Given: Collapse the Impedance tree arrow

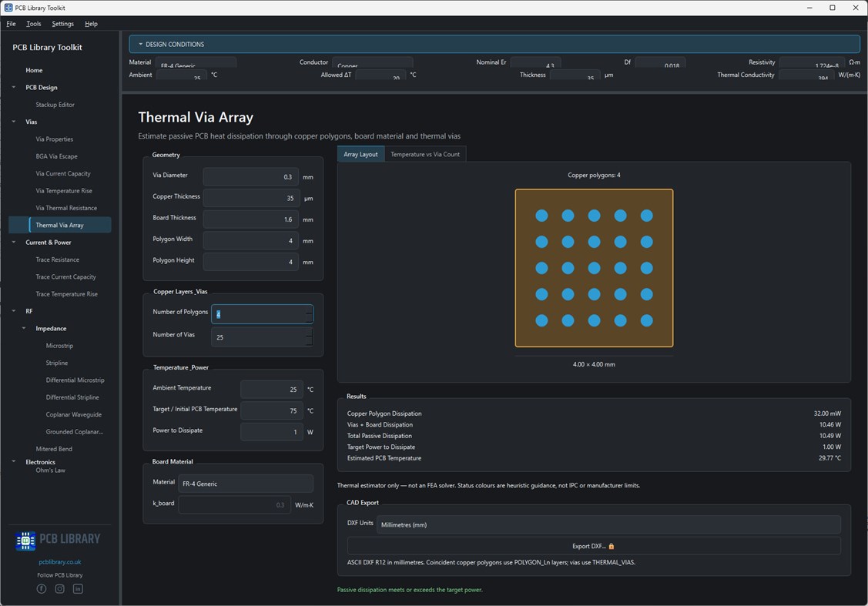Looking at the screenshot, I should pos(24,328).
